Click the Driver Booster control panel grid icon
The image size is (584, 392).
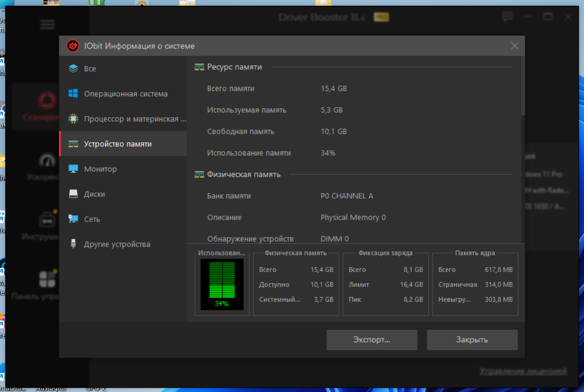(47, 279)
